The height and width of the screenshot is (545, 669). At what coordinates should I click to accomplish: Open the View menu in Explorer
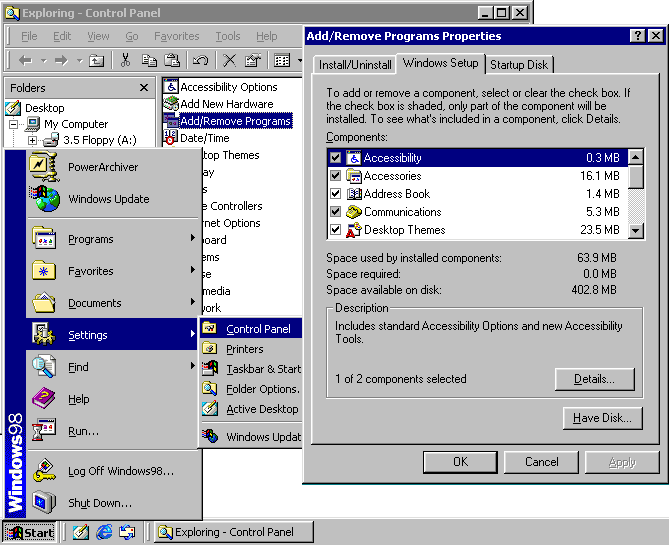[99, 36]
